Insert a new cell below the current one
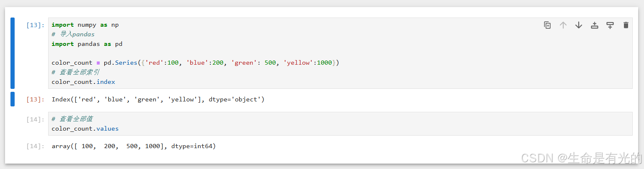This screenshot has width=644, height=169. pos(610,25)
